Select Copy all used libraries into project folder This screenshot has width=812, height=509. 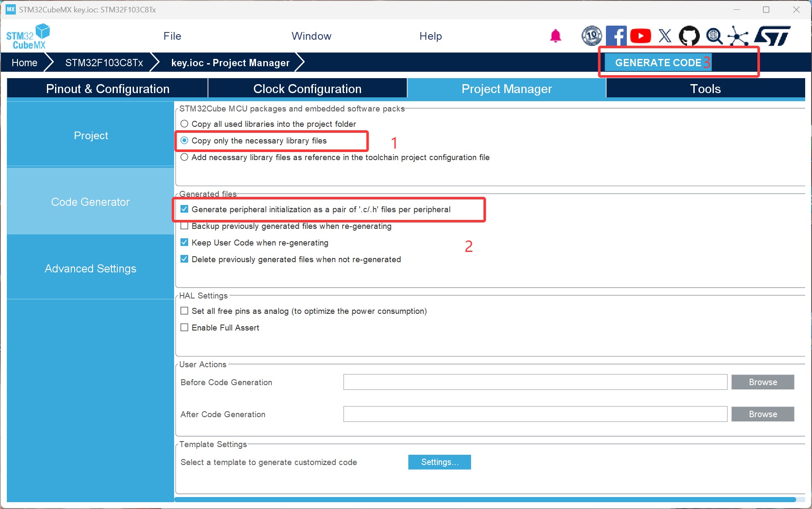click(x=184, y=124)
